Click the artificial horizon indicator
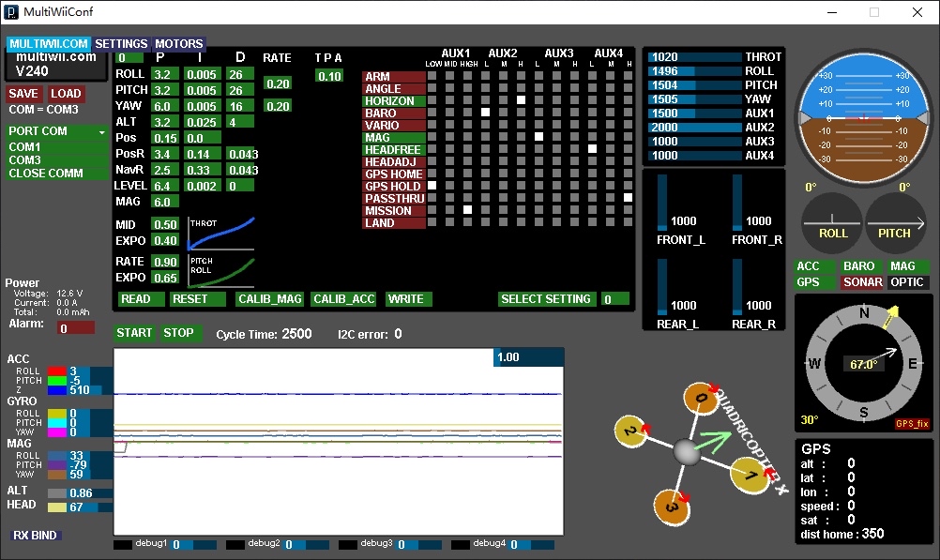This screenshot has height=560, width=940. pyautogui.click(x=863, y=117)
